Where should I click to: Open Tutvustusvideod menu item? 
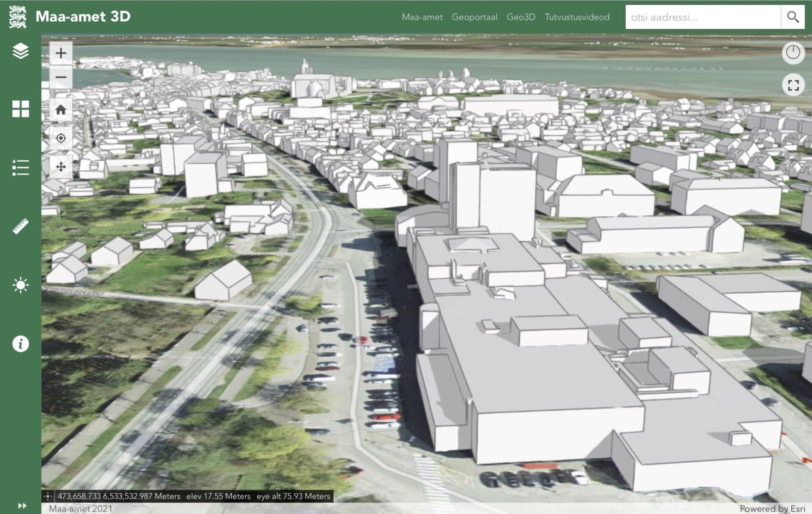click(577, 17)
